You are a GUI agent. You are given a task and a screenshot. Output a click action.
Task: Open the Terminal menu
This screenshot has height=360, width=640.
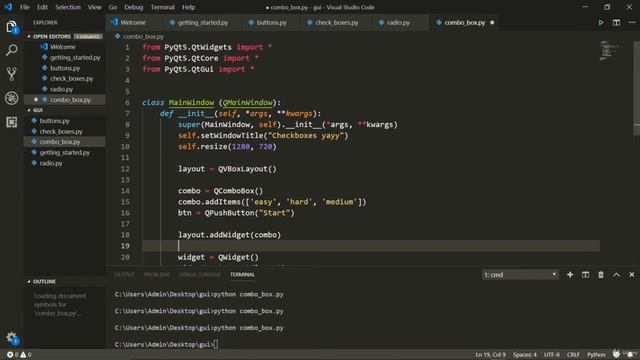(163, 7)
